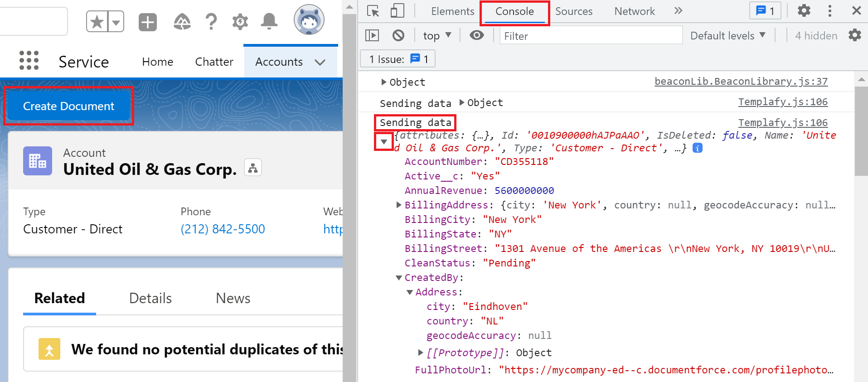This screenshot has height=382, width=868.
Task: Clear the console icon
Action: click(398, 35)
